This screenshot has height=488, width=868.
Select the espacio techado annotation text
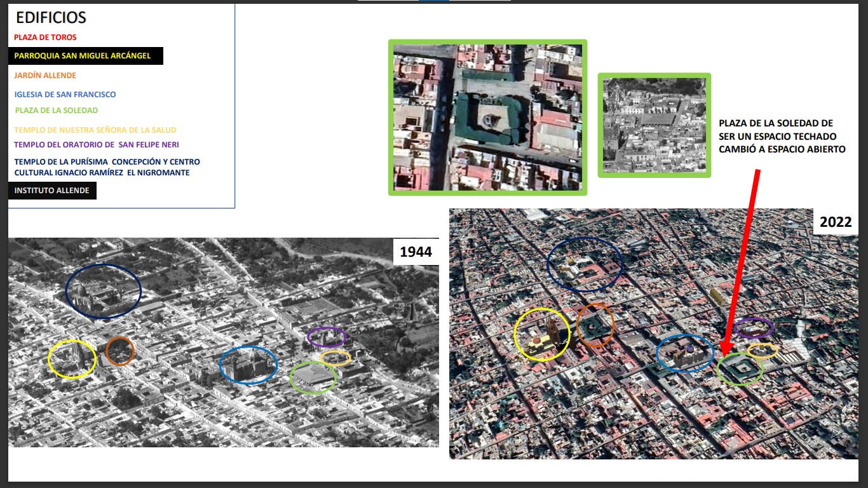point(782,136)
